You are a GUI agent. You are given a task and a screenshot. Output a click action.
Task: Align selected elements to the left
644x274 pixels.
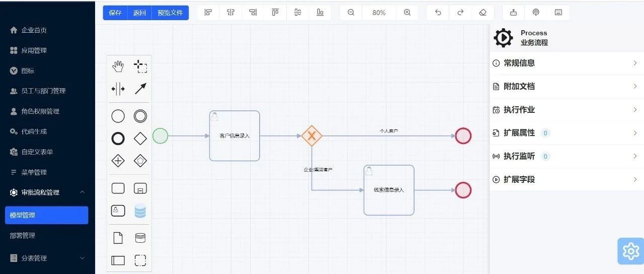[208, 13]
